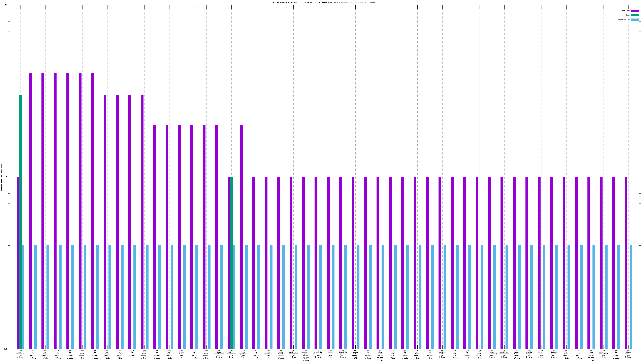Click the '0.1' tick on the y-axis
Screen dimensions: 644x362
(5, 349)
